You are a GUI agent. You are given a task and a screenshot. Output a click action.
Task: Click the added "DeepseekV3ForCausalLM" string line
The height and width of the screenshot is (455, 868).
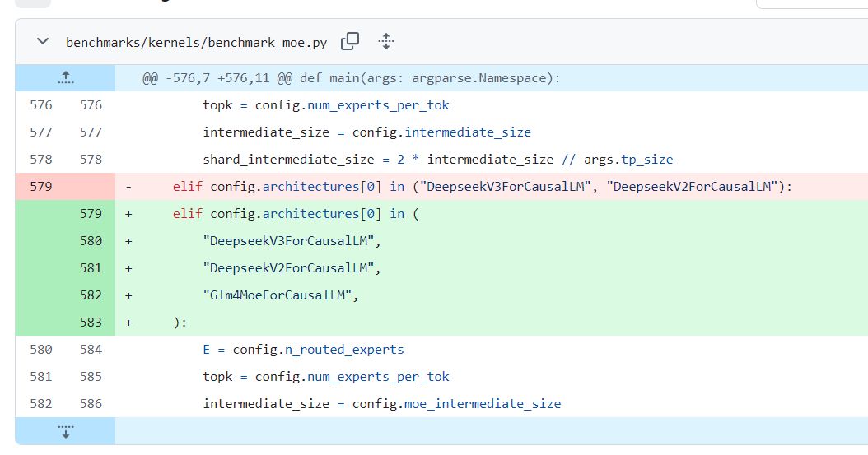tap(292, 241)
